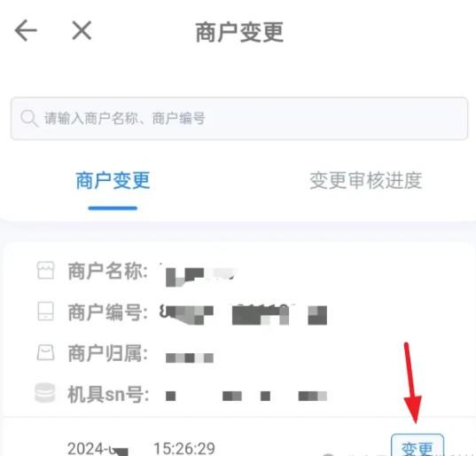
Task: Click the stacked disk icon beside 机具sn号
Action: coord(45,393)
